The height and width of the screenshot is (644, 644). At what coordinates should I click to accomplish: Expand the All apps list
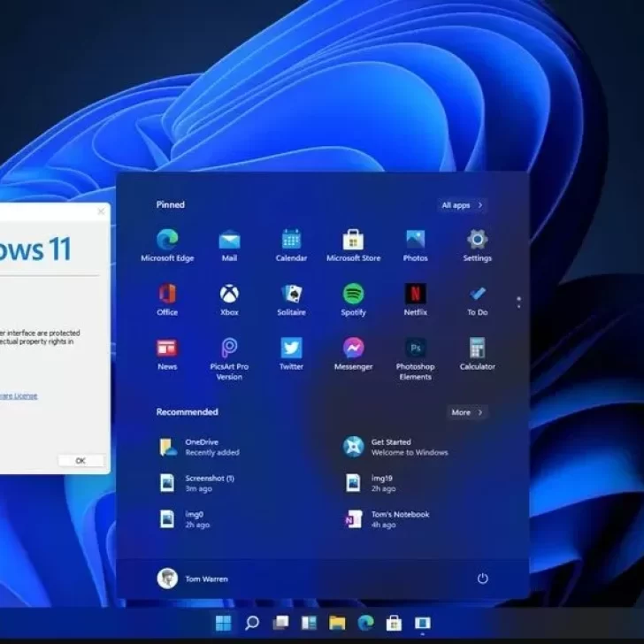[463, 205]
